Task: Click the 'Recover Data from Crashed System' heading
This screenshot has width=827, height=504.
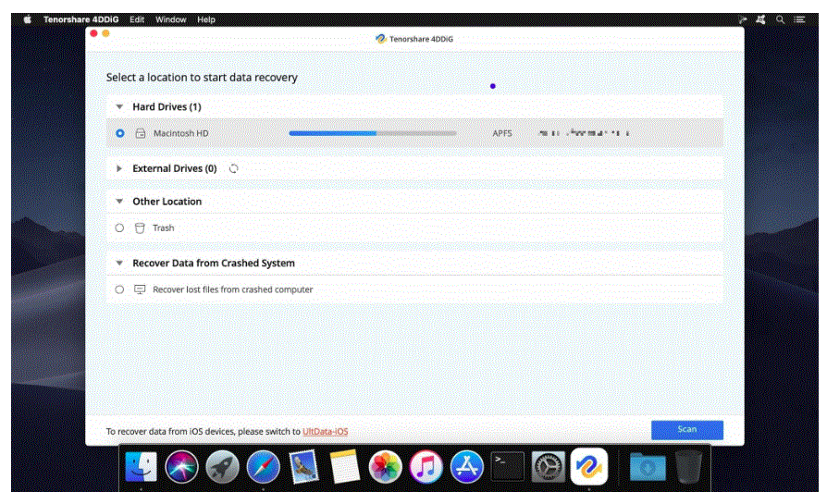Action: (214, 263)
